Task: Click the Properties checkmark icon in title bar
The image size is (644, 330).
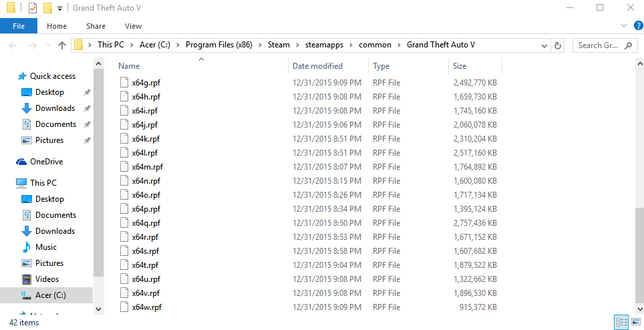Action: (x=33, y=8)
